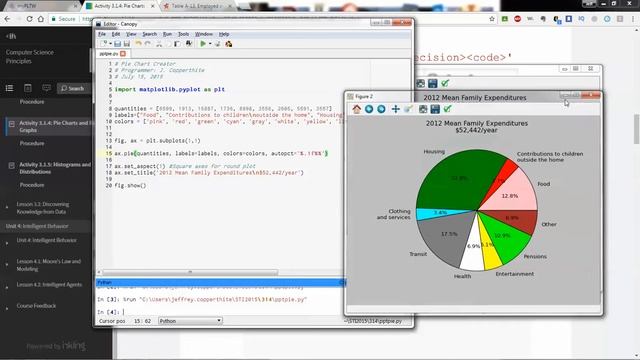Click the bug Debug icon in Canopy toolbar
Viewport: 640px width, 360px height.
(x=229, y=44)
